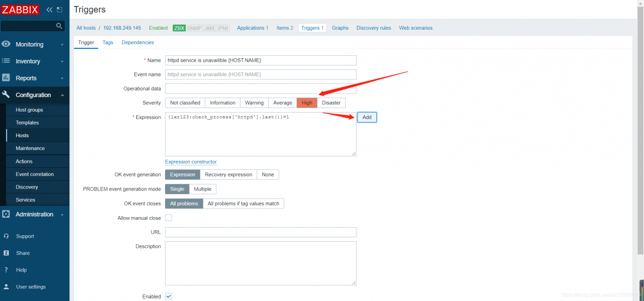Click the IPMI availability badge

(223, 28)
